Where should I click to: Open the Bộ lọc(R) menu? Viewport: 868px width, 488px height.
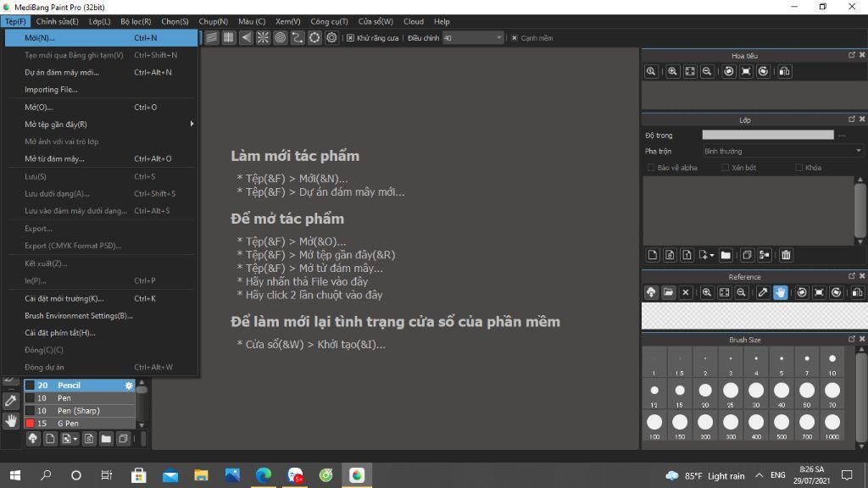coord(136,21)
